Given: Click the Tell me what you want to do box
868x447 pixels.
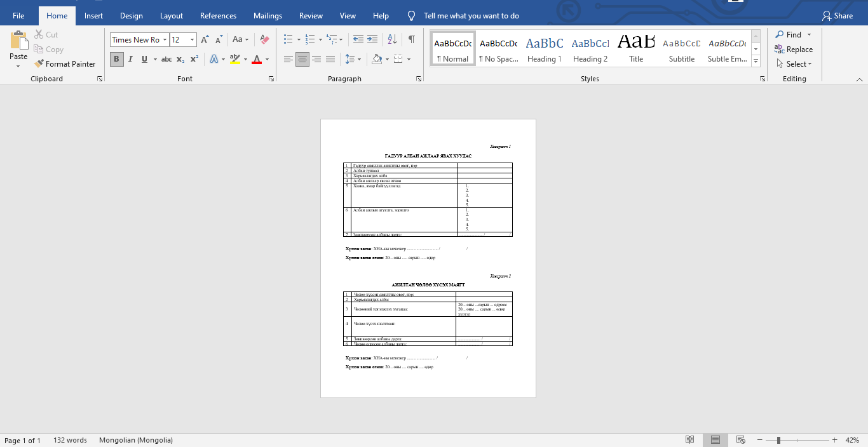Looking at the screenshot, I should pyautogui.click(x=471, y=16).
